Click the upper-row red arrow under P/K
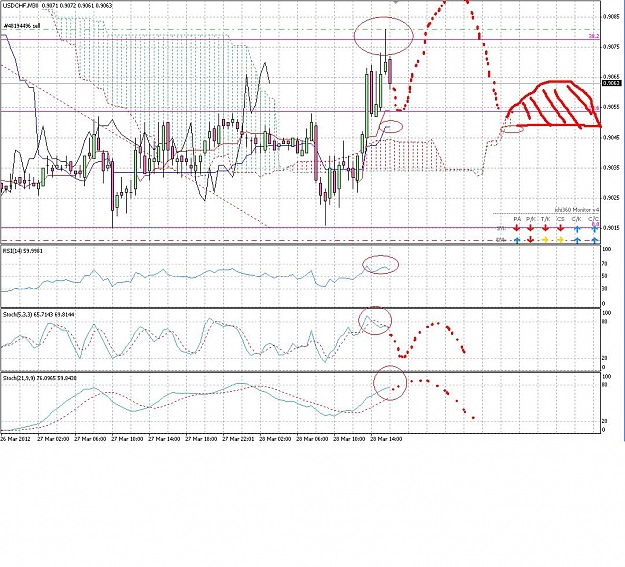The height and width of the screenshot is (567, 625). pyautogui.click(x=531, y=228)
